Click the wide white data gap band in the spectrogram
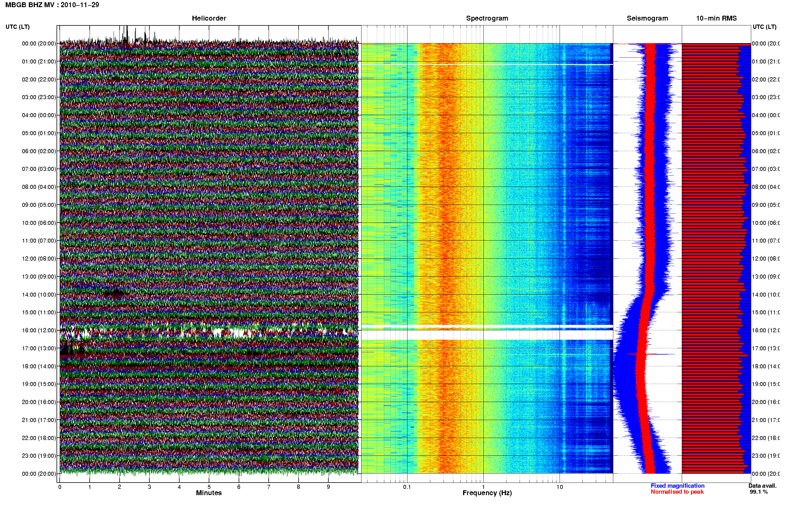Viewport: 812px width, 508px height. coord(487,335)
